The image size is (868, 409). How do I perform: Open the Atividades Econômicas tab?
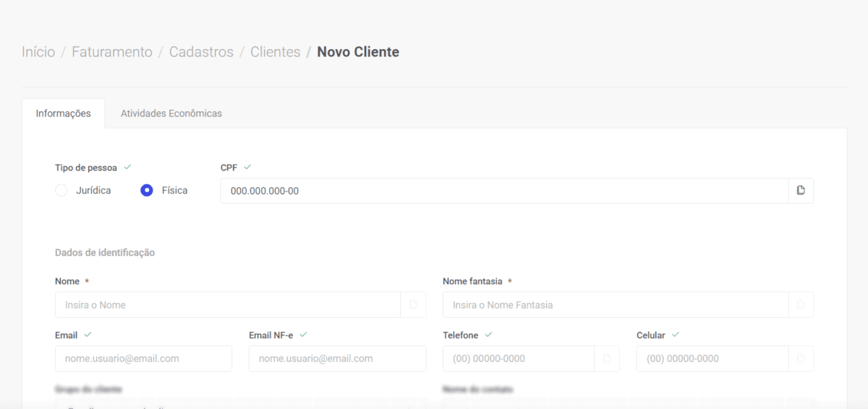[171, 113]
